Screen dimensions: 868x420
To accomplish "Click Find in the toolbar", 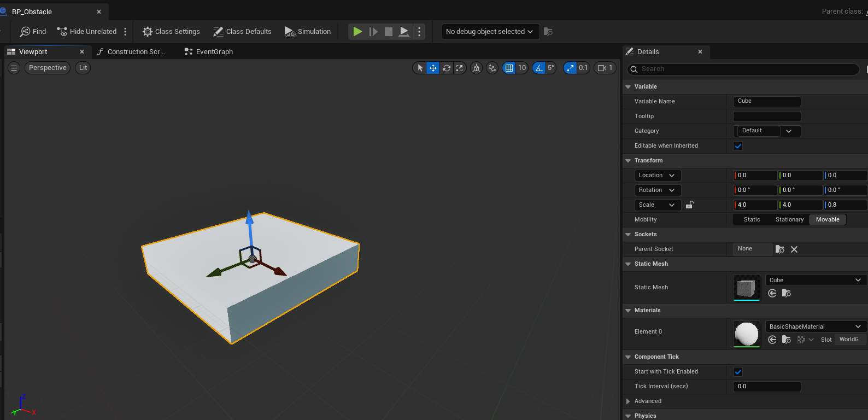I will [x=33, y=32].
